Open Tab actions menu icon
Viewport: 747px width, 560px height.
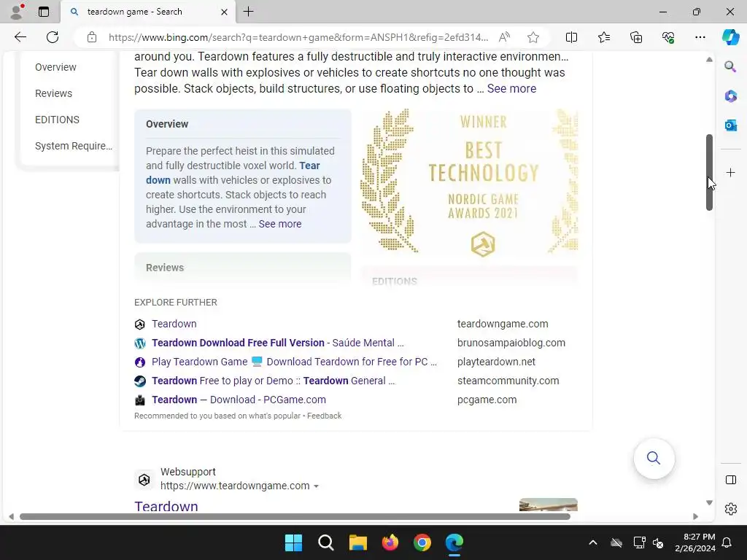(43, 12)
